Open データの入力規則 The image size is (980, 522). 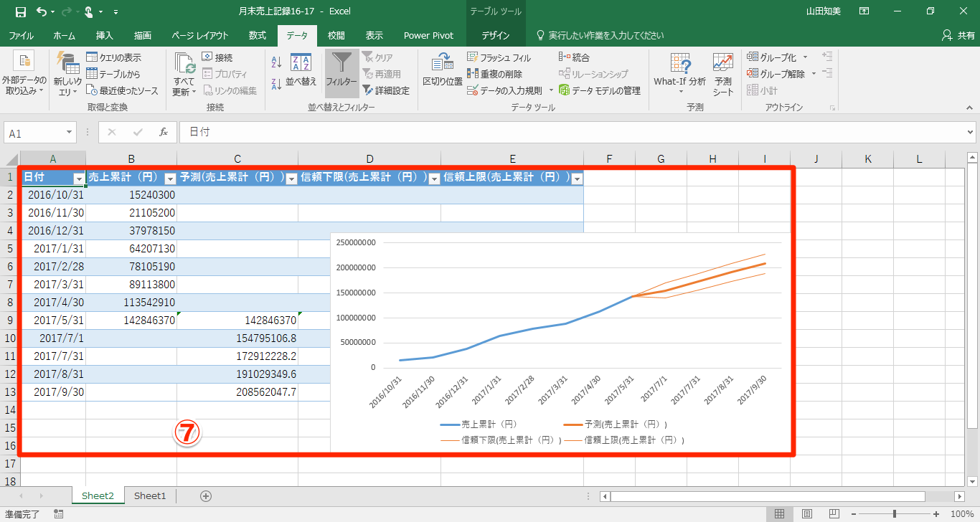coord(505,90)
